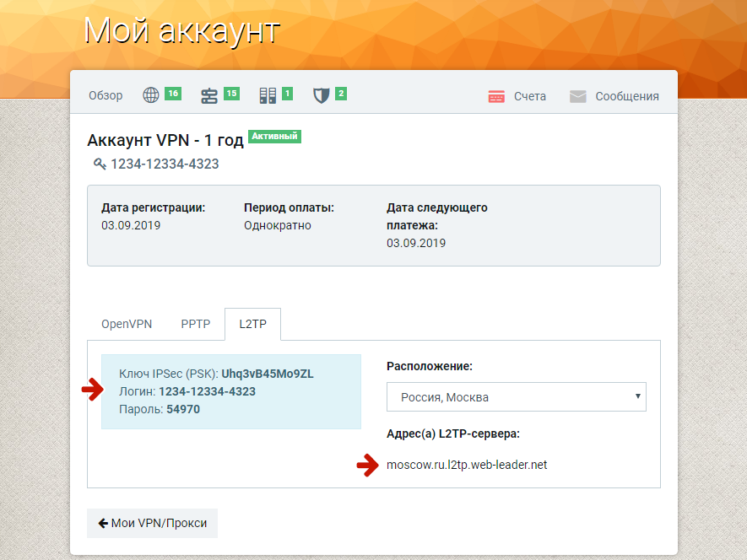Switch to the OpenVPN tab

click(127, 324)
